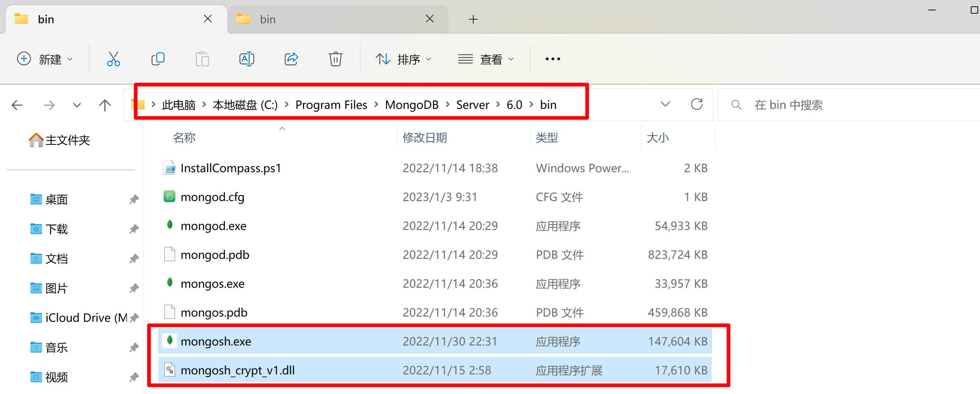Screen dimensions: 980x394
Task: Add a new tab with plus
Action: pos(473,19)
